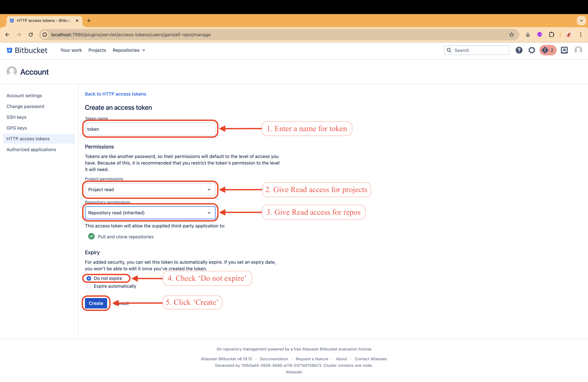Open the Help question mark icon
The width and height of the screenshot is (588, 382).
(x=519, y=50)
